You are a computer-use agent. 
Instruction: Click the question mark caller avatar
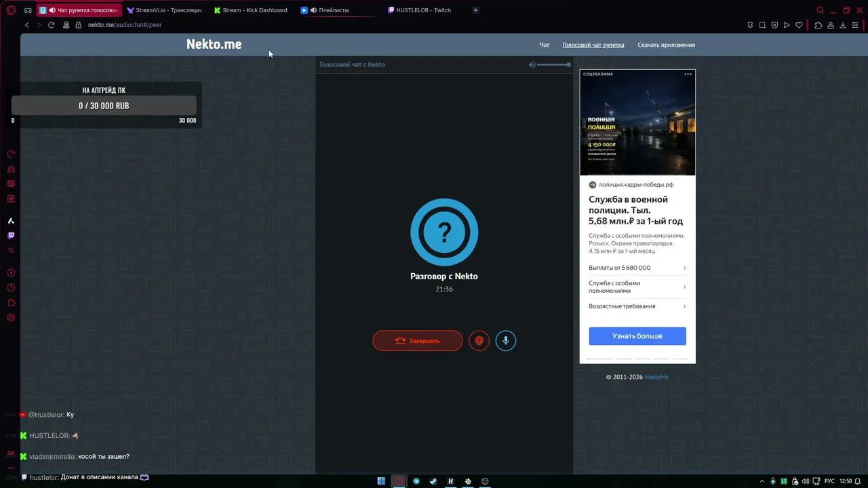click(x=444, y=232)
